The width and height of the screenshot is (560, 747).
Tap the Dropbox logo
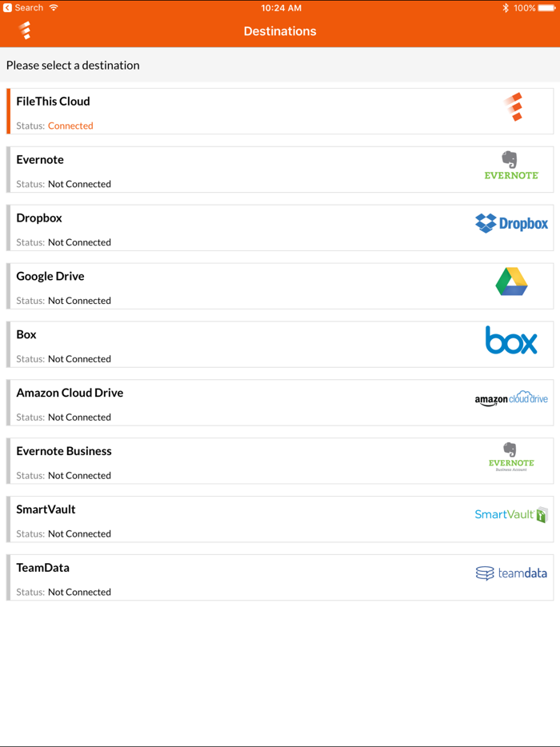pyautogui.click(x=510, y=224)
